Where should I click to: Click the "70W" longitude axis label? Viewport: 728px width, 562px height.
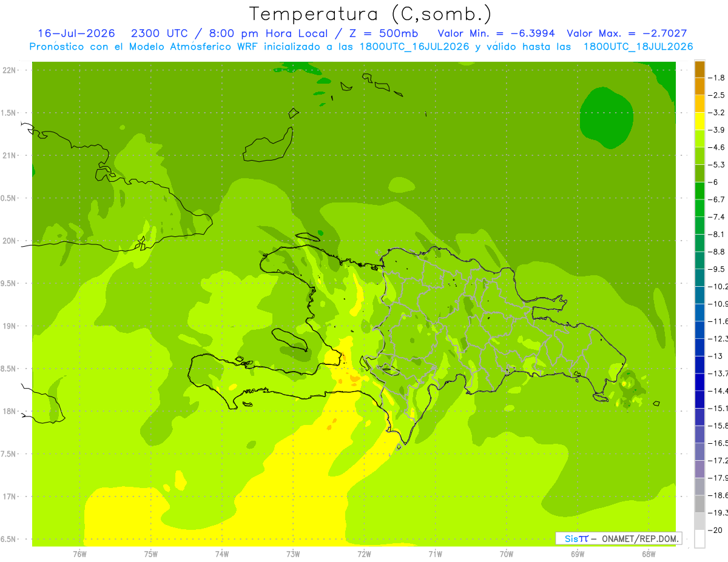click(507, 555)
